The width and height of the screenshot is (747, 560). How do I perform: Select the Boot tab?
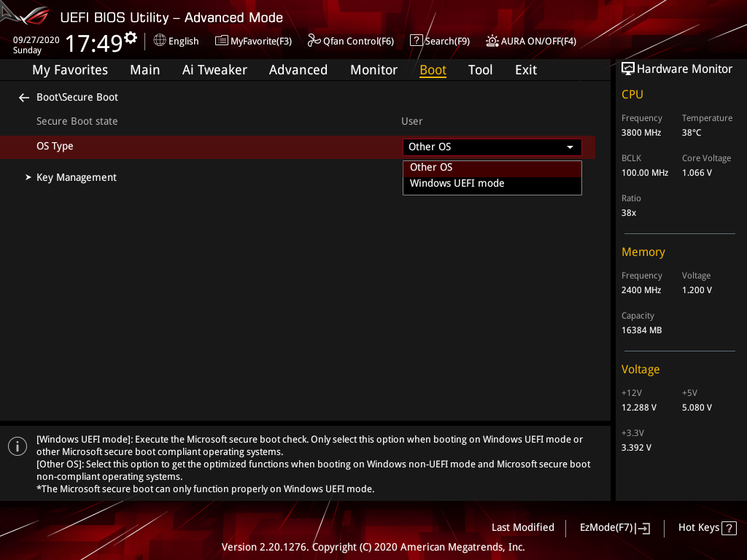(x=433, y=70)
